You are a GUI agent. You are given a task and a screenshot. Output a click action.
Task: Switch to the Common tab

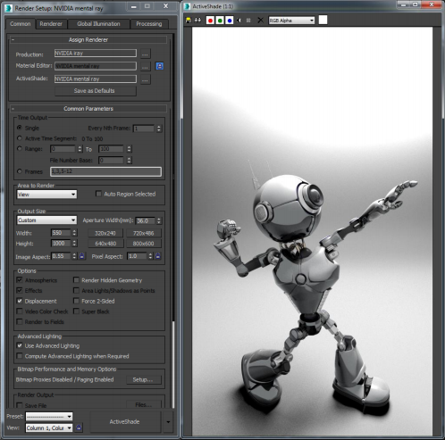click(20, 24)
